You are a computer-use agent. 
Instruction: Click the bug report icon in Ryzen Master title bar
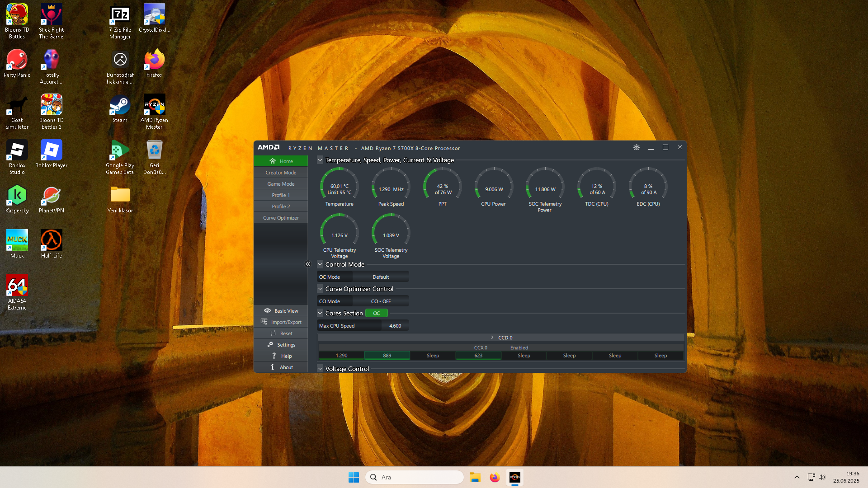pos(637,147)
